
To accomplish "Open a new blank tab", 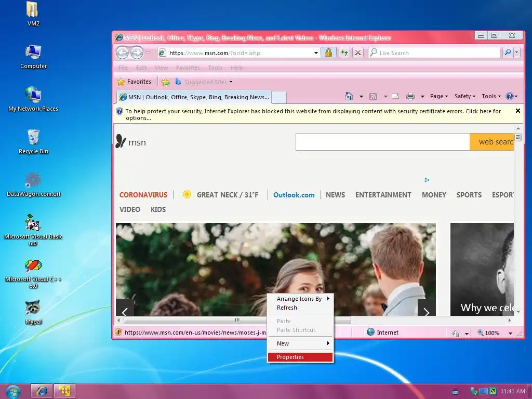I will tap(279, 97).
